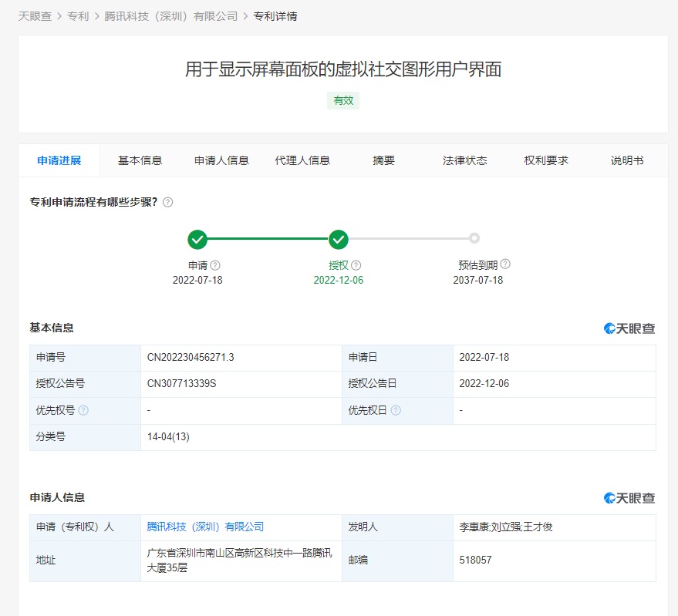Click help icon beside 专利申请流程有哪些步骤
Screen dimensions: 678x616
click(168, 202)
